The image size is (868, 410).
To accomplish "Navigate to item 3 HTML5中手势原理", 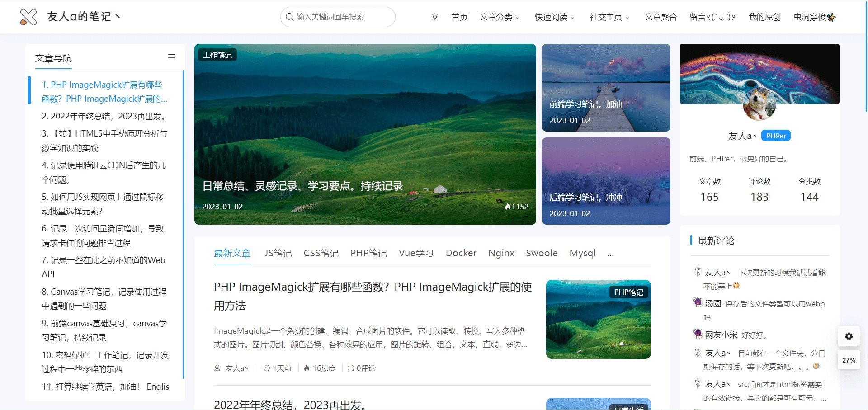I will (104, 141).
